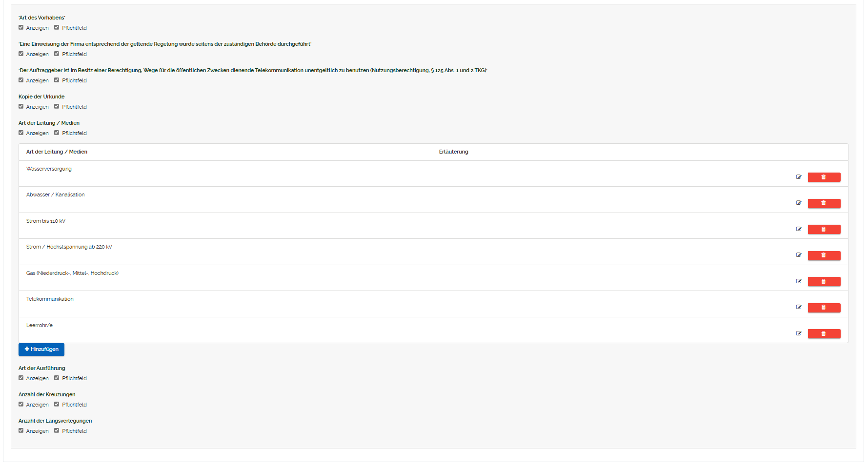
Task: Delete the Leerrohr/e row
Action: click(x=824, y=333)
